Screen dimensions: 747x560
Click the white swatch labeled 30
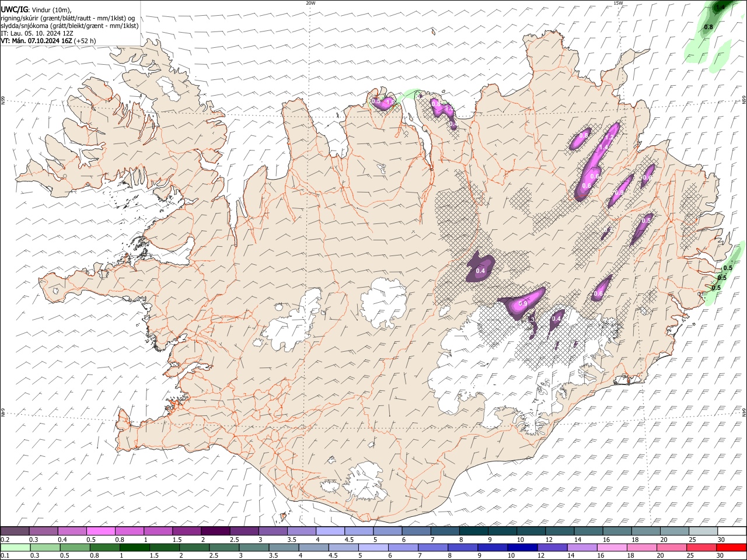tap(731, 531)
